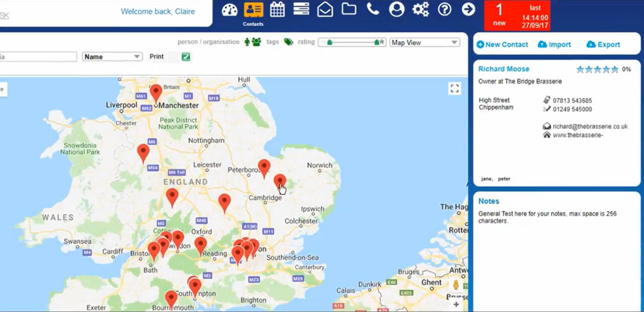Click the mail envelope icon
This screenshot has height=312, width=644.
click(x=325, y=9)
